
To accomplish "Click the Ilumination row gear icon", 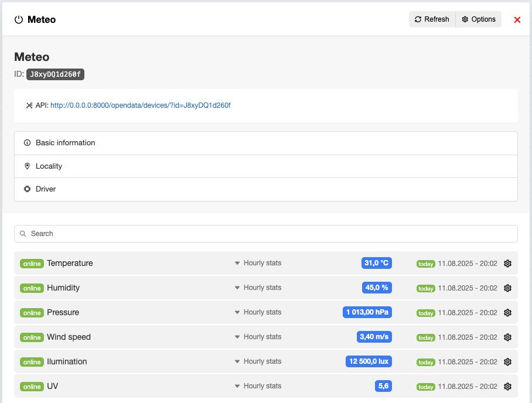I will pos(507,362).
